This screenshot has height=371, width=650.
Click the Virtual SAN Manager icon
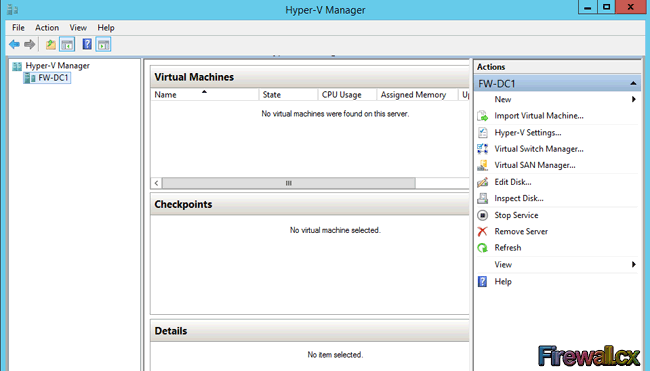483,165
